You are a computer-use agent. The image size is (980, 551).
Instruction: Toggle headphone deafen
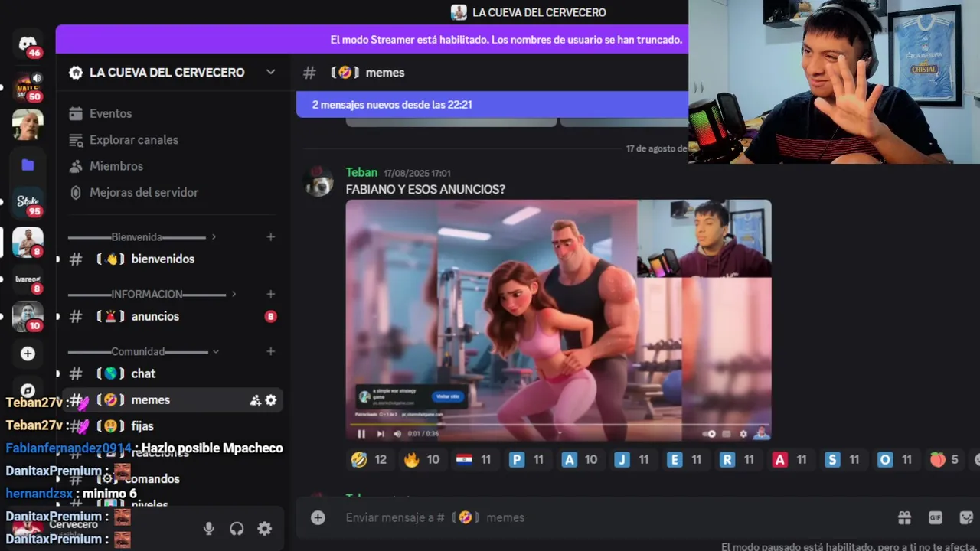click(x=237, y=529)
